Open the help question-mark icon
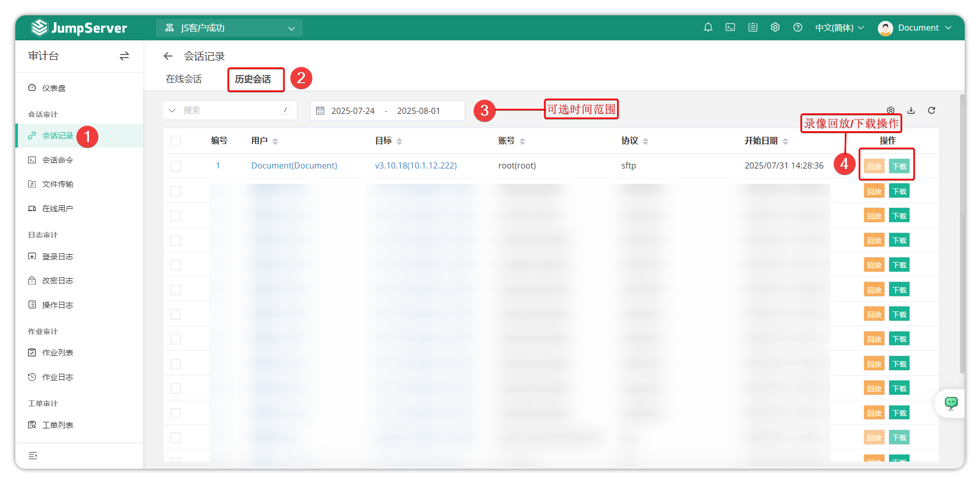This screenshot has width=980, height=479. point(798,28)
